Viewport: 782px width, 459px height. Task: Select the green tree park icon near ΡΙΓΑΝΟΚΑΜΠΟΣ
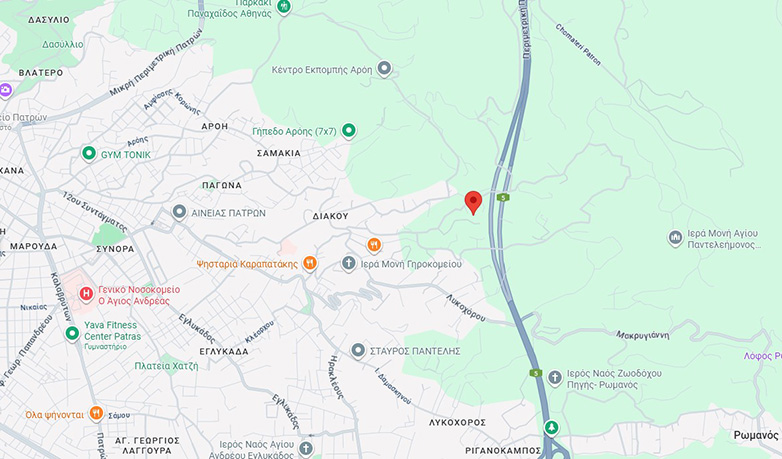pos(551,427)
